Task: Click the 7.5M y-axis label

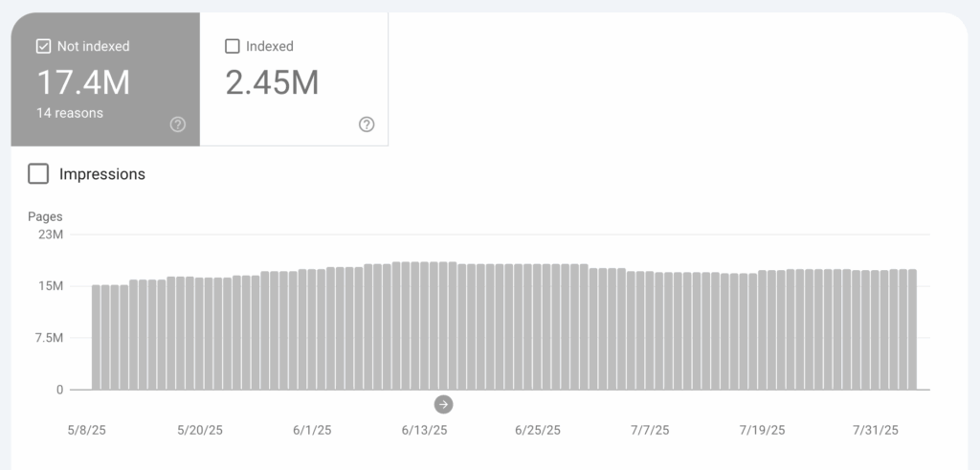Action: point(48,338)
